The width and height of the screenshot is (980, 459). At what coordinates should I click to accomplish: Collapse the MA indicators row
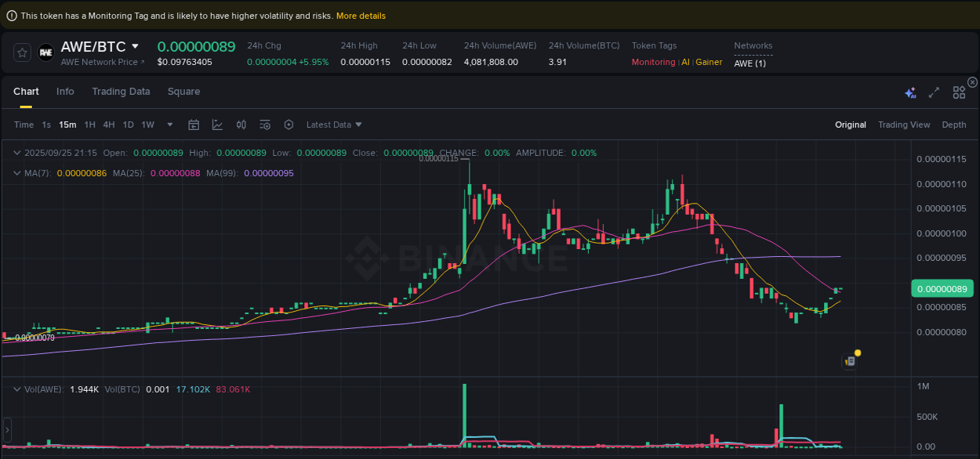pos(17,173)
